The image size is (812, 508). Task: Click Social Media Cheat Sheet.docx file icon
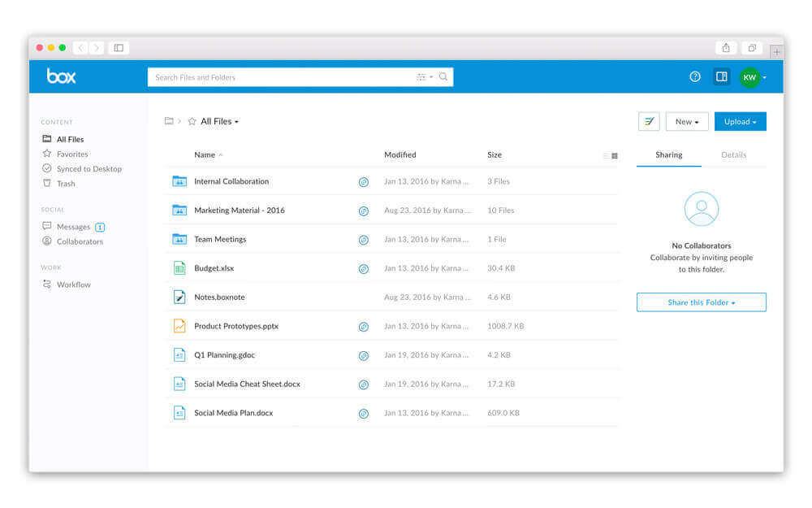179,384
